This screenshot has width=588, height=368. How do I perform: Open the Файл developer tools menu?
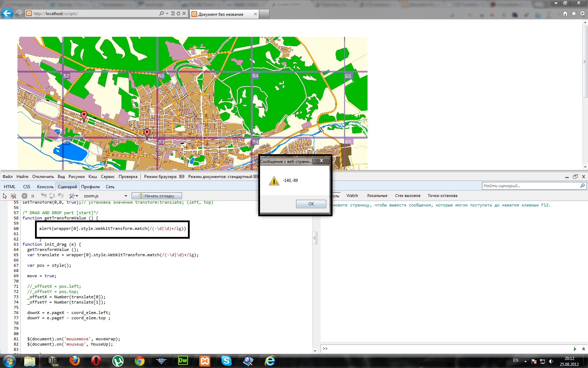(x=7, y=177)
